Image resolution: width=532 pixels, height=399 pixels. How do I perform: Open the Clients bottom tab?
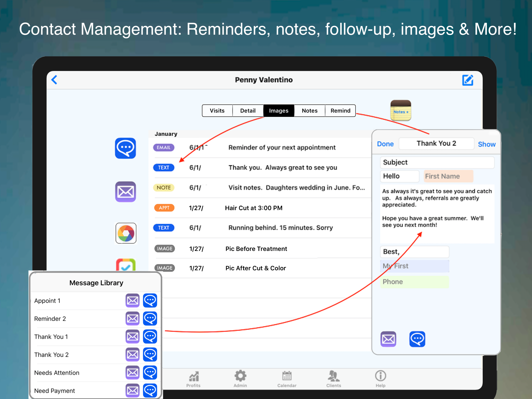click(x=334, y=379)
